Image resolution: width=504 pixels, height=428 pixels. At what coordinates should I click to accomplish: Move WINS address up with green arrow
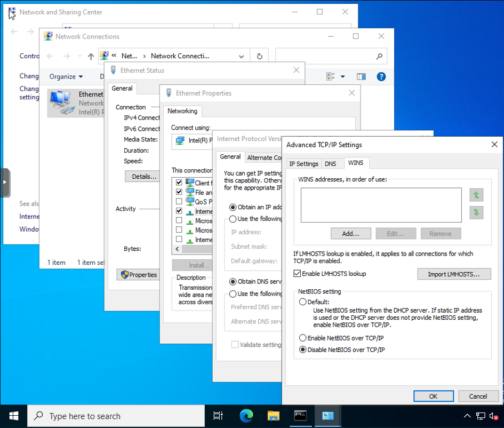click(x=476, y=195)
